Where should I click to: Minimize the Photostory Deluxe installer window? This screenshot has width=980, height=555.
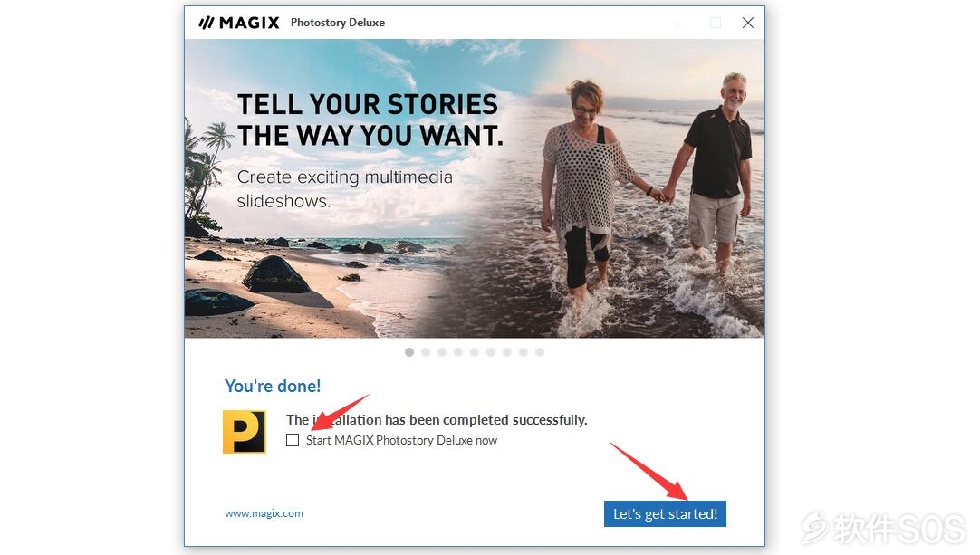click(x=683, y=24)
